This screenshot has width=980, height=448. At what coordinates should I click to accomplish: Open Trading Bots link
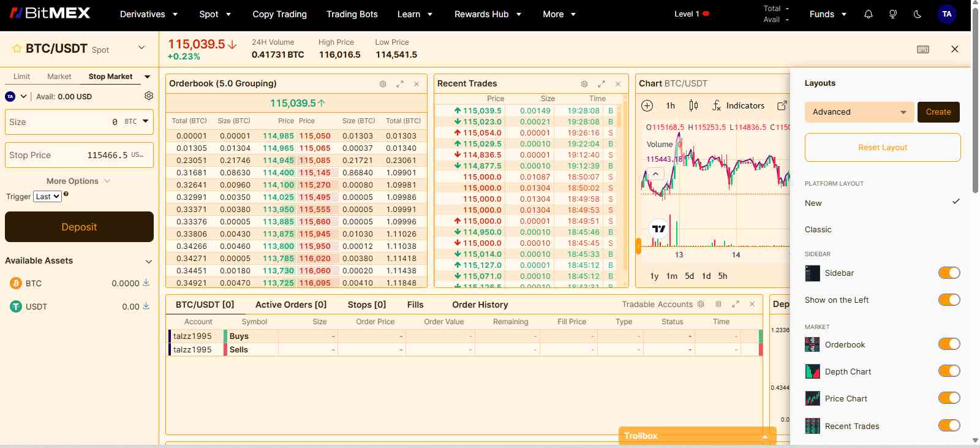click(x=352, y=14)
